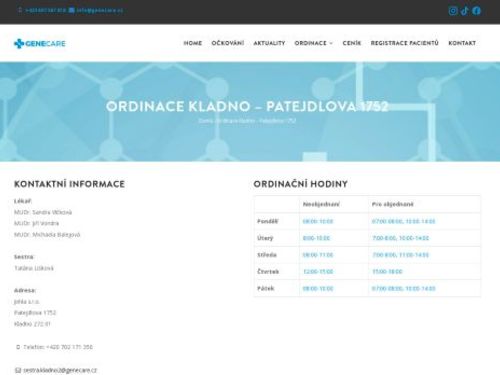The width and height of the screenshot is (500, 375).
Task: Open the Facebook icon in top bar
Action: [x=476, y=11]
